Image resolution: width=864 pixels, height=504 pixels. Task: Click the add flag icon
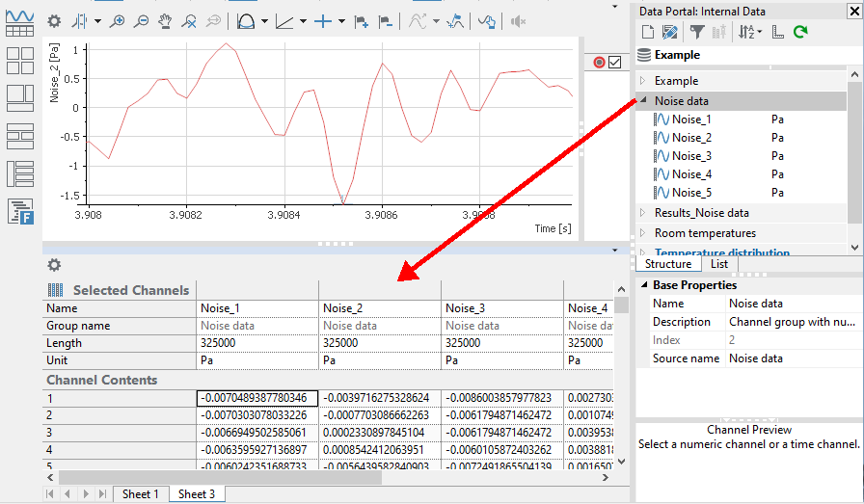[x=360, y=20]
